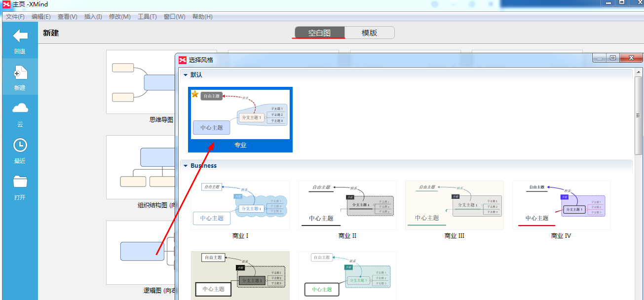Click the 商业 III label text
Viewport: 644px width, 300px height.
(455, 236)
